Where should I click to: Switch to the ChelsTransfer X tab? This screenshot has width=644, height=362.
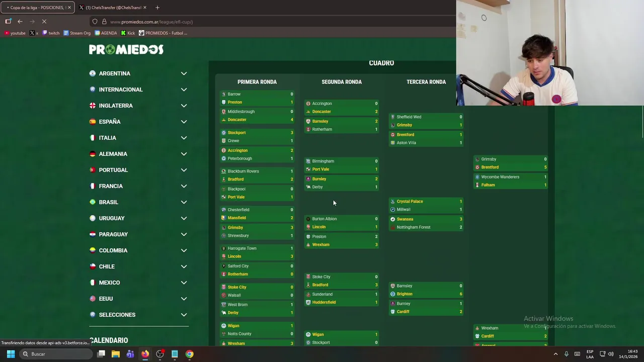(113, 8)
